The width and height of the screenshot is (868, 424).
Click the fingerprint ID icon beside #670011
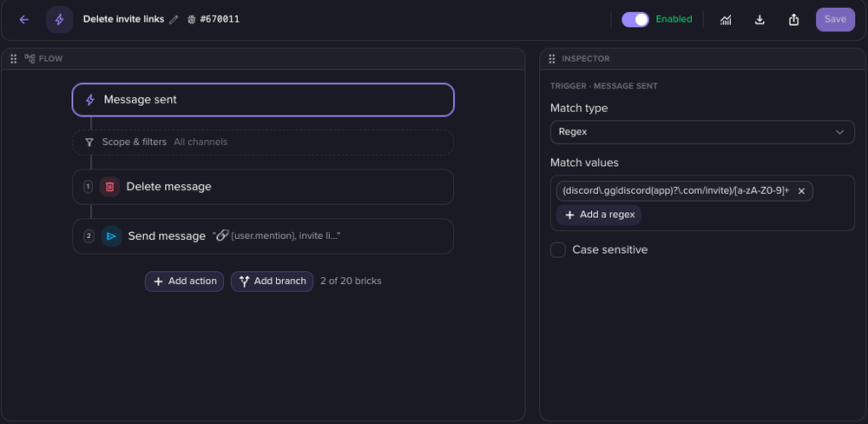click(x=192, y=19)
